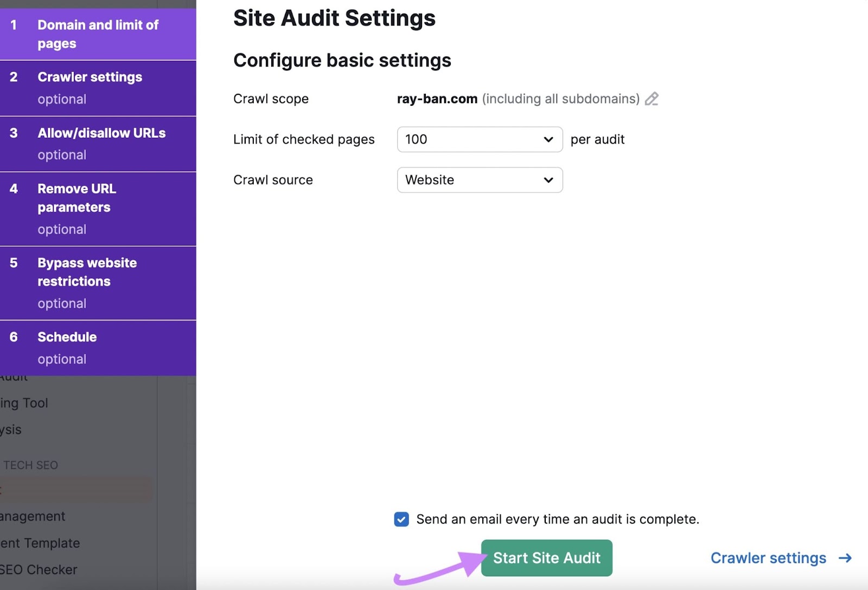Click the arrow icon beside Crawler settings

[844, 557]
